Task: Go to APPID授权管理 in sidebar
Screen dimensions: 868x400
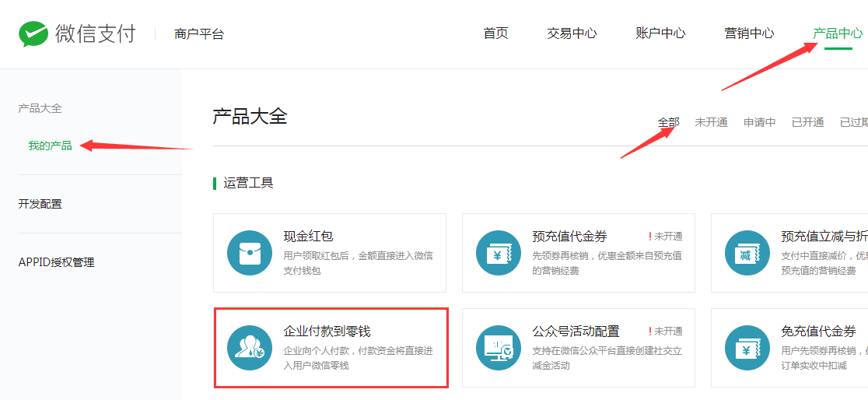Action: click(56, 262)
